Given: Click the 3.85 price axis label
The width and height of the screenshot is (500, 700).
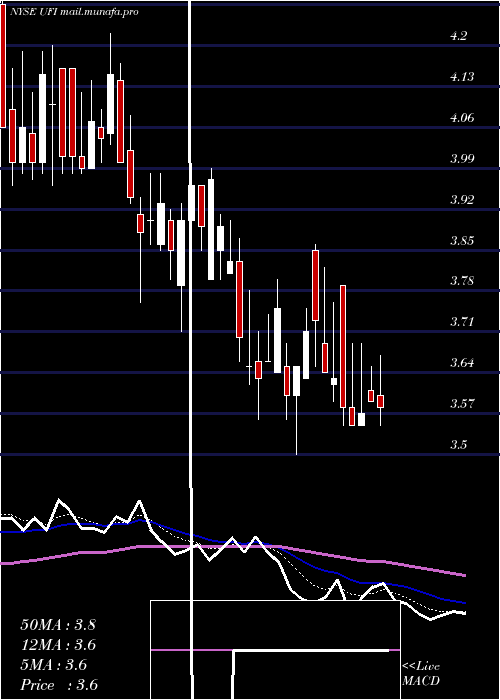Looking at the screenshot, I should [x=462, y=241].
